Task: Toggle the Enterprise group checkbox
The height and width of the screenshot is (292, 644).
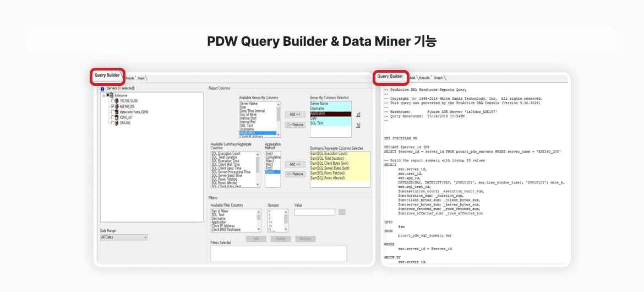Action: point(107,95)
